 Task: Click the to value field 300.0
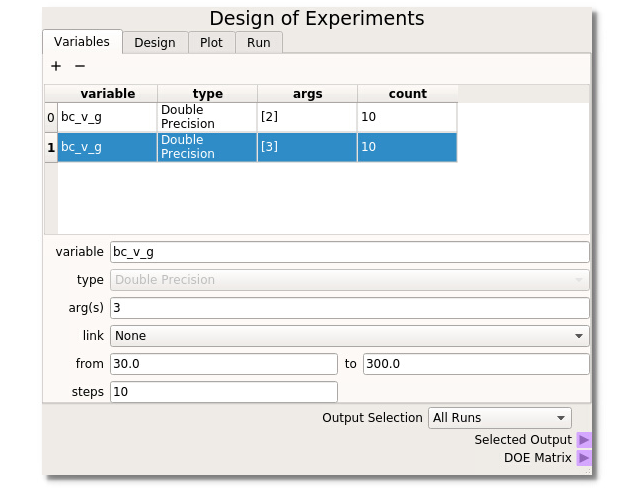coord(475,364)
